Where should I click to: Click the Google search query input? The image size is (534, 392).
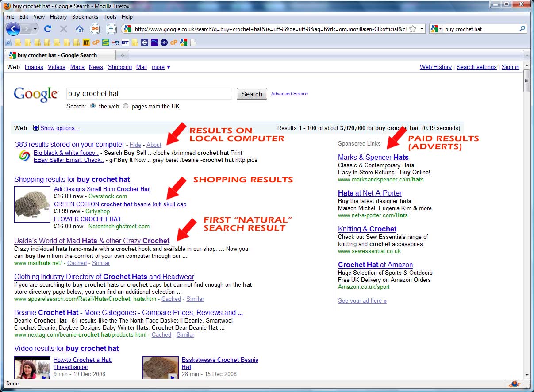pos(149,94)
